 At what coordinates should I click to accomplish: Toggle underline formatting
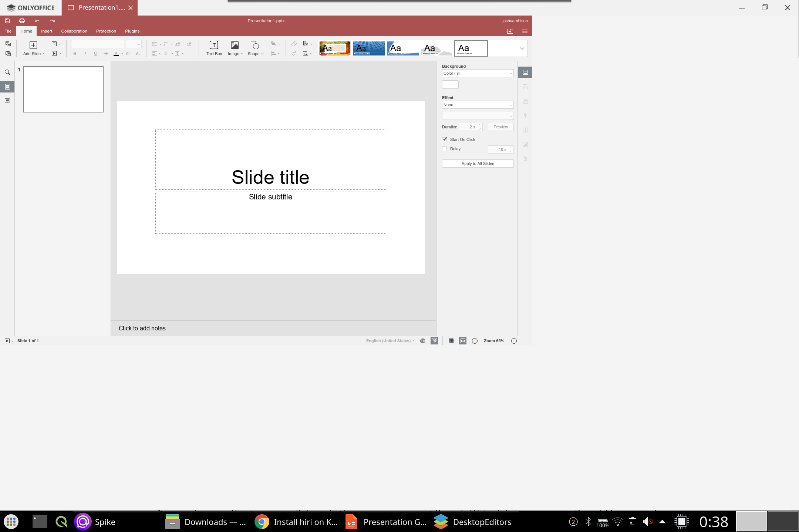pyautogui.click(x=95, y=54)
